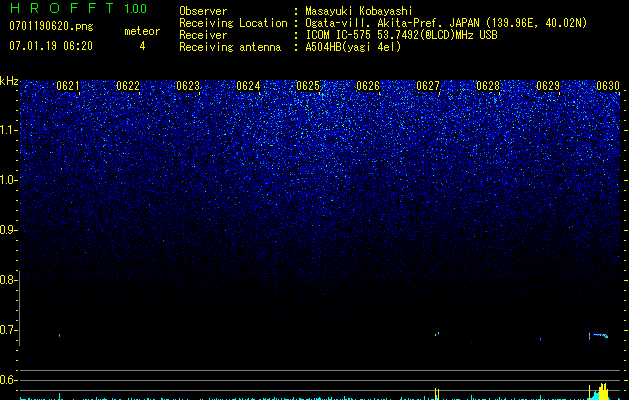Click the location text Ogata-vill. Akita-Pref. JAPAN
Viewport: 629px width, 400px height.
click(392, 23)
